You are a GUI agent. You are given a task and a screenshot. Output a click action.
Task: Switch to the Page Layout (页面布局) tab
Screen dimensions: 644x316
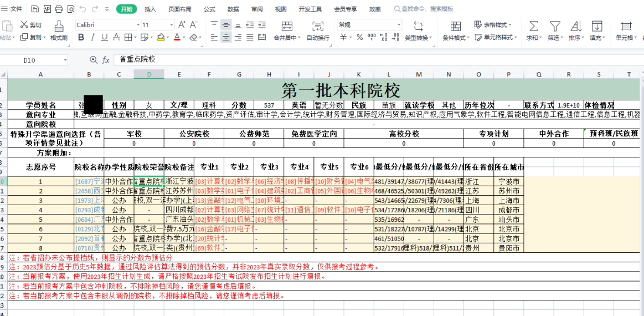point(179,9)
